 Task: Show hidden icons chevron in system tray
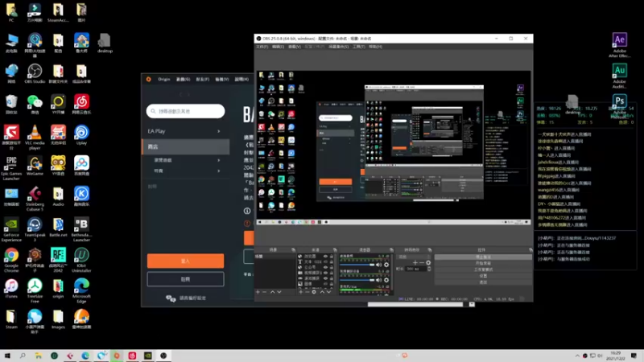577,356
